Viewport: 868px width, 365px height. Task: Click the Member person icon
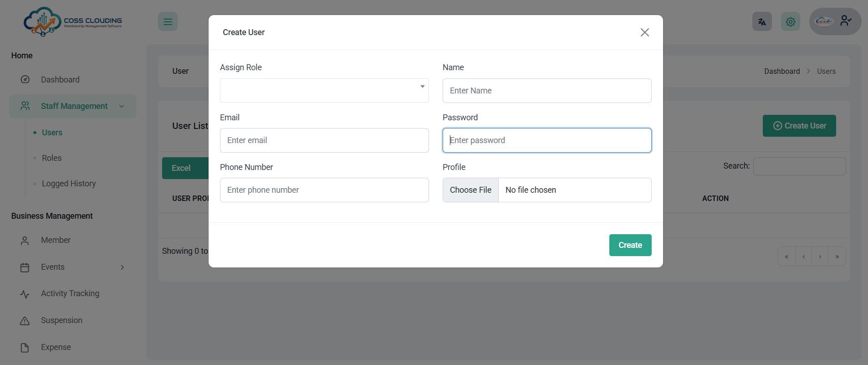pyautogui.click(x=25, y=241)
